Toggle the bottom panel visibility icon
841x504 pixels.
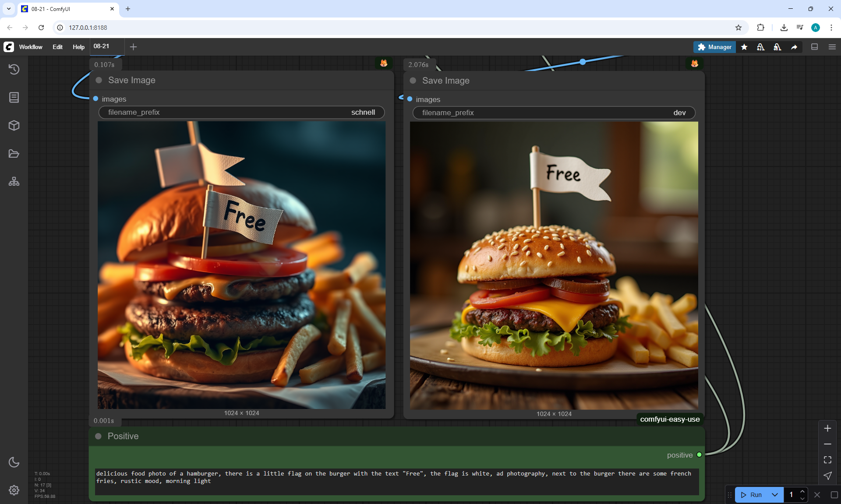pyautogui.click(x=815, y=47)
